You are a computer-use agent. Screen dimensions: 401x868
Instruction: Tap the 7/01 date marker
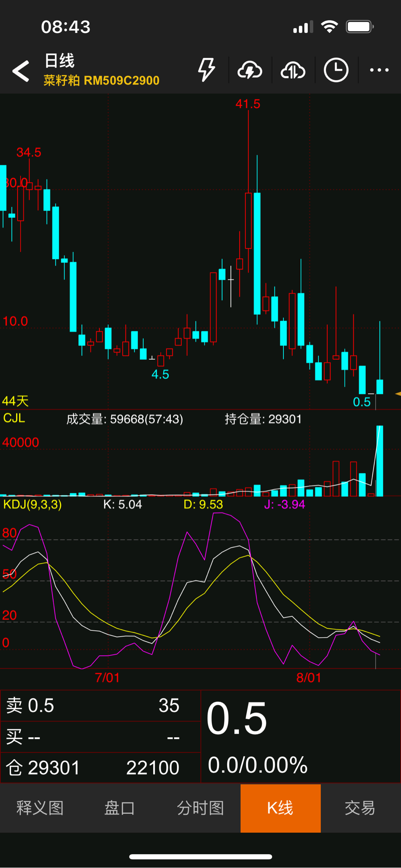pyautogui.click(x=107, y=678)
